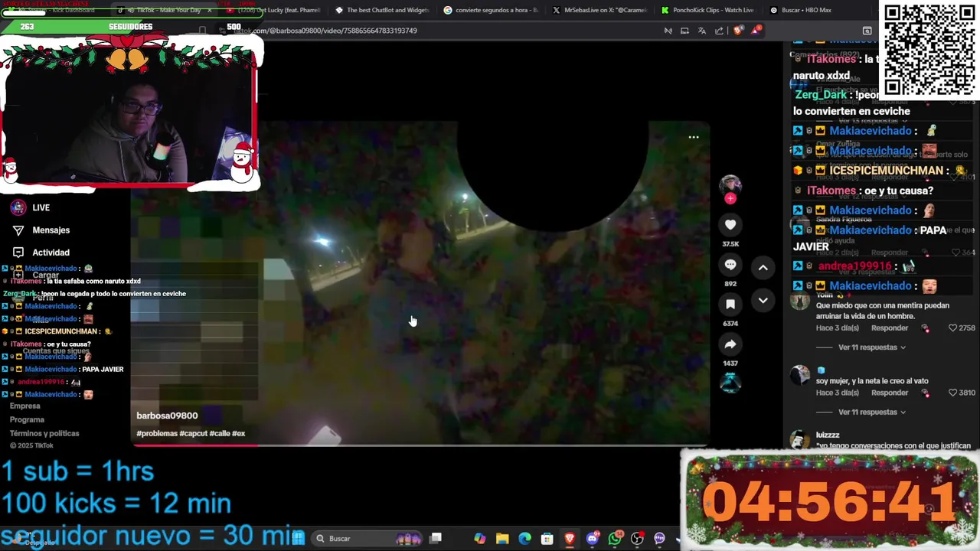Go to previous video with up arrow
The width and height of the screenshot is (980, 551).
tap(763, 267)
